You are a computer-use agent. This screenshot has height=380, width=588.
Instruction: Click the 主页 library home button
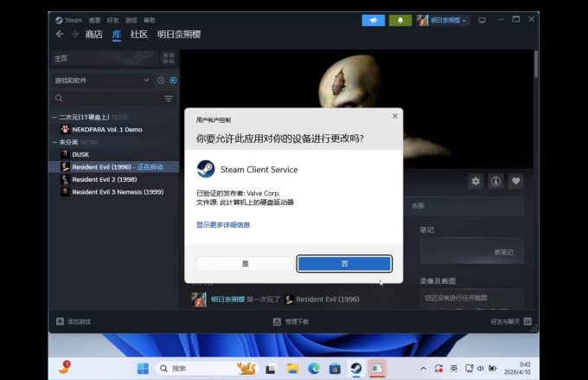105,58
